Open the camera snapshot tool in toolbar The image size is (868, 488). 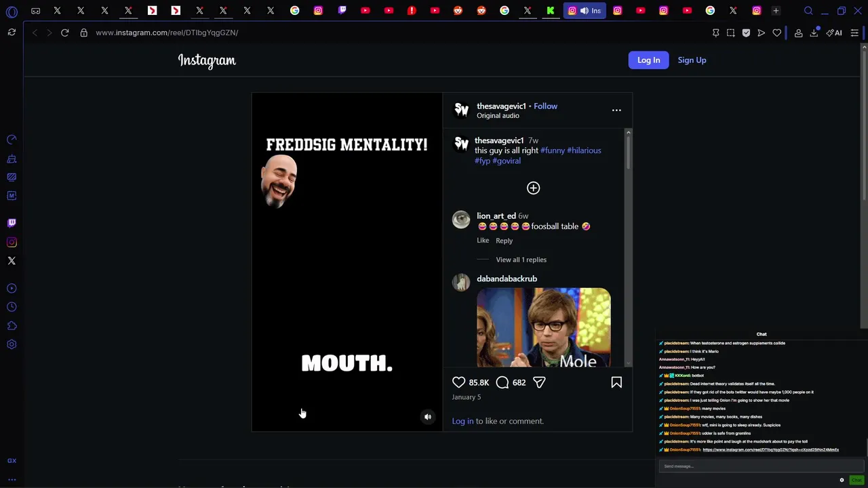tap(730, 33)
